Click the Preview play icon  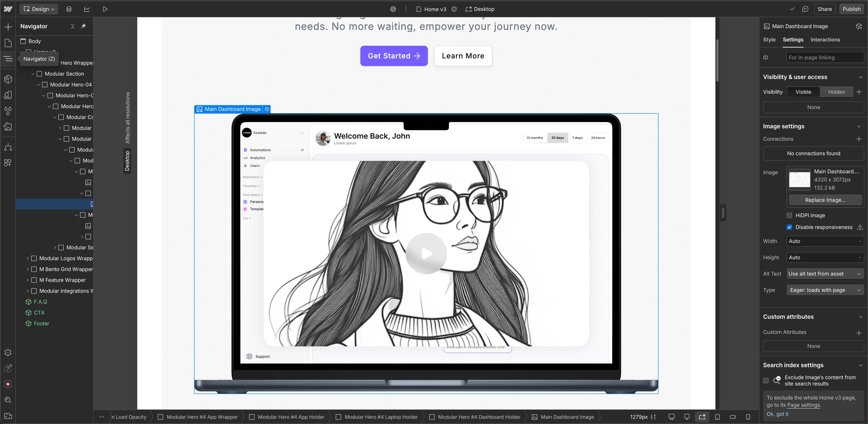[x=105, y=9]
